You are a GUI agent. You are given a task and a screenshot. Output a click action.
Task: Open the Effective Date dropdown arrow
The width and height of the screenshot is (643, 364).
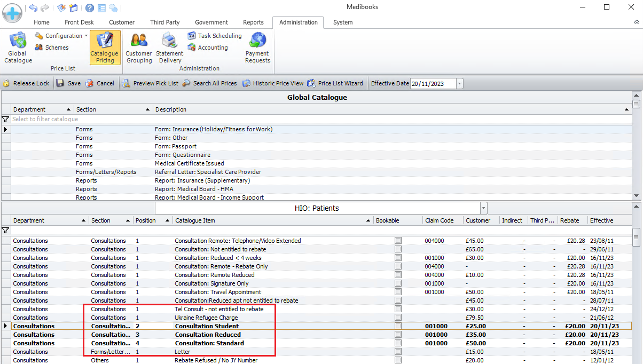coord(459,83)
